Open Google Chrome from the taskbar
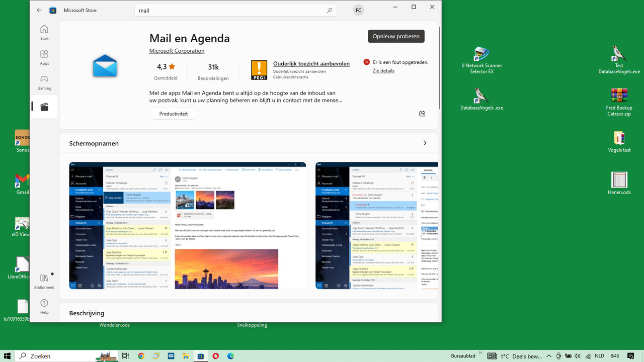 (141, 356)
